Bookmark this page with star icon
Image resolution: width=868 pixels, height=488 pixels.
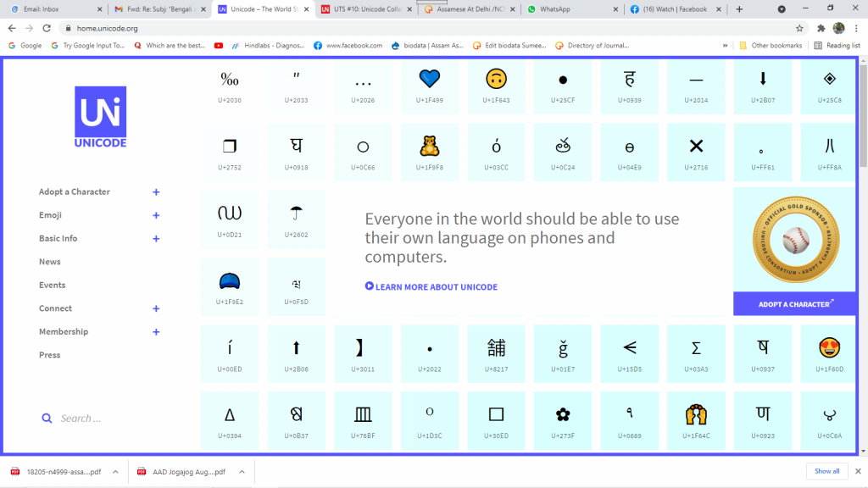(799, 28)
